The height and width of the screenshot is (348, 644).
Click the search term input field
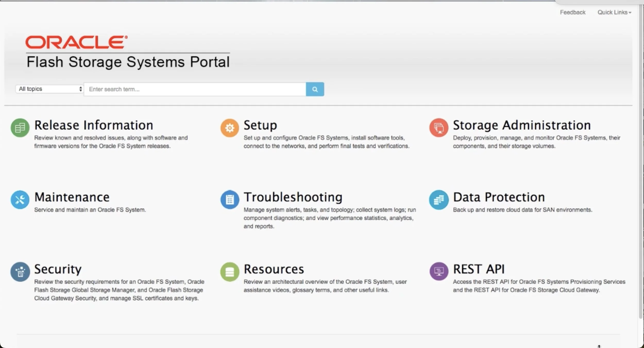tap(195, 89)
